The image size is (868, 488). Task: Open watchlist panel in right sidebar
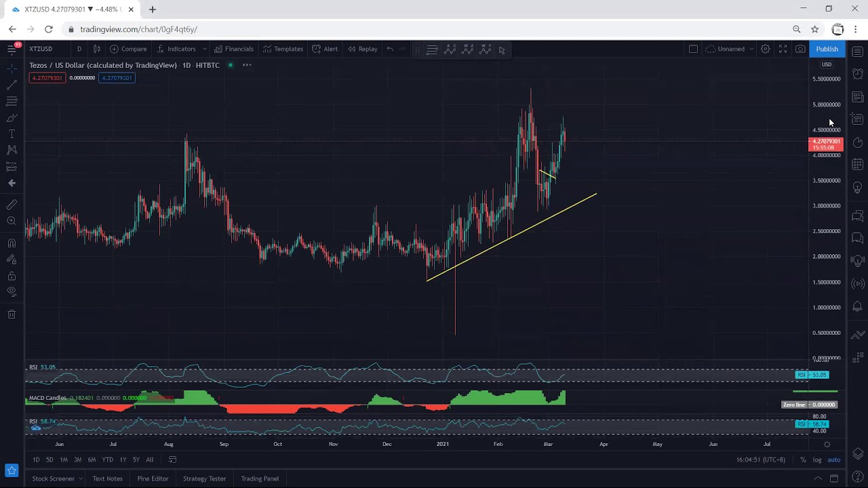pyautogui.click(x=857, y=52)
